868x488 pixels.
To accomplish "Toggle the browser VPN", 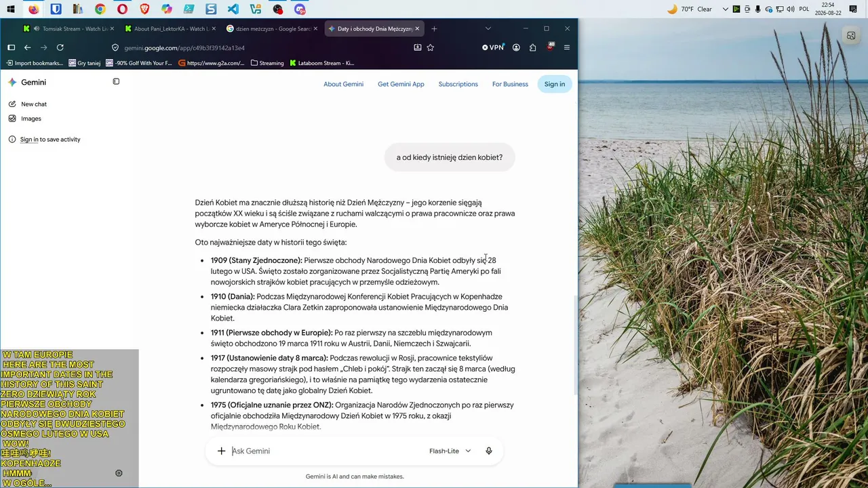I will pyautogui.click(x=493, y=47).
